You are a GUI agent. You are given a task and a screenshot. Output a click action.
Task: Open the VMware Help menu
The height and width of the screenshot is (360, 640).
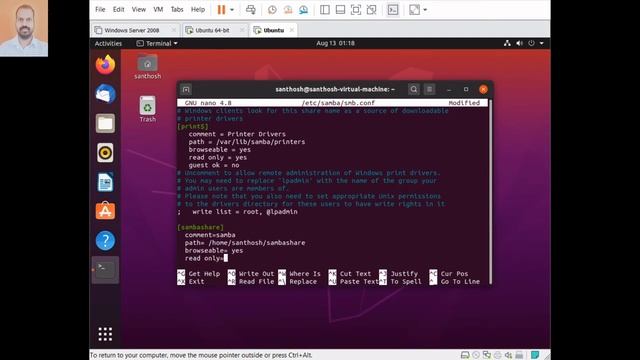[x=198, y=9]
